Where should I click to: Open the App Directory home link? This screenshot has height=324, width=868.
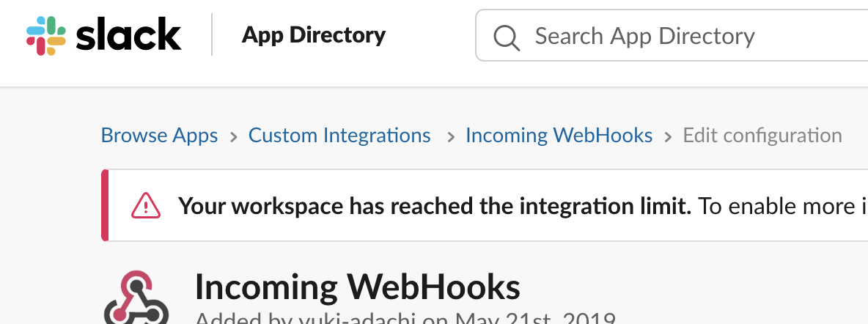(313, 35)
